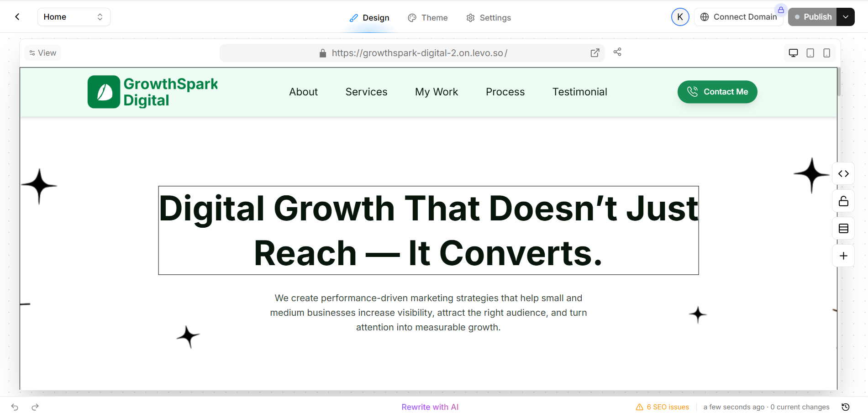The height and width of the screenshot is (413, 868).
Task: Click the Connect Domain button
Action: pyautogui.click(x=738, y=17)
